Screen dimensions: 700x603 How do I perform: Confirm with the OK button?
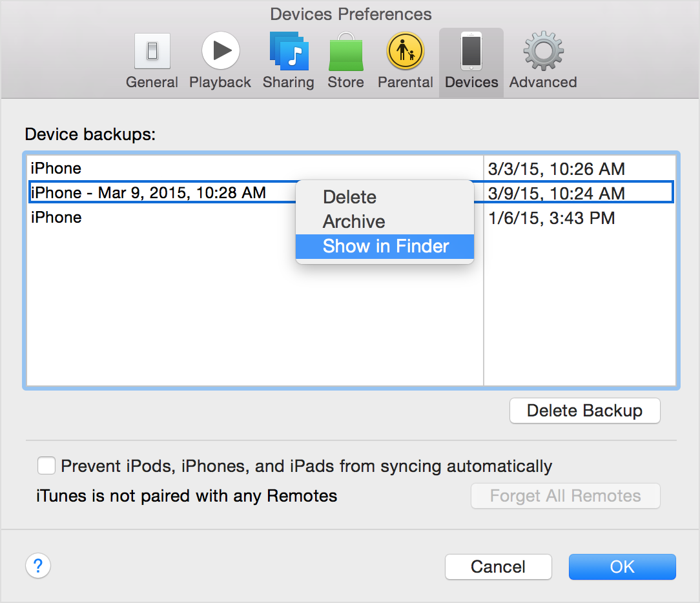pyautogui.click(x=623, y=567)
